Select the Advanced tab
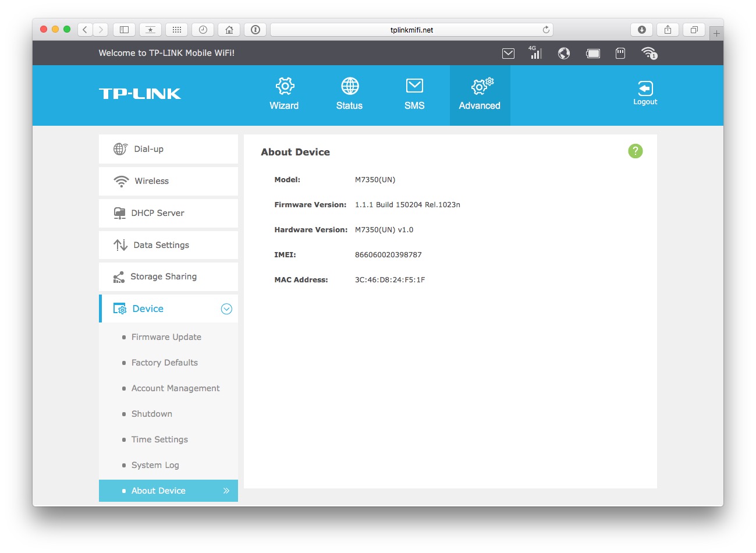Screen dimensions: 756x553 coord(480,95)
